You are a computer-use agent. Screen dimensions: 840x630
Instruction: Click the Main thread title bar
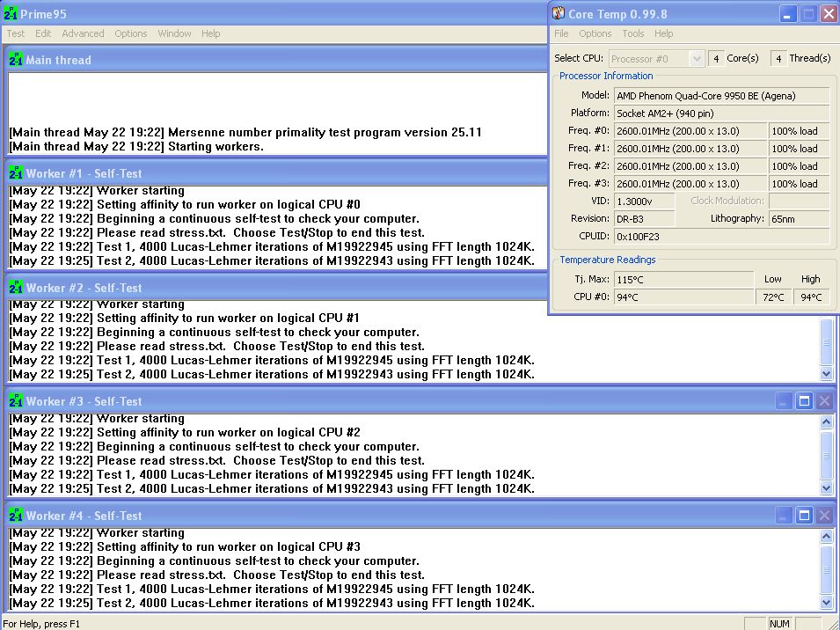coord(276,60)
